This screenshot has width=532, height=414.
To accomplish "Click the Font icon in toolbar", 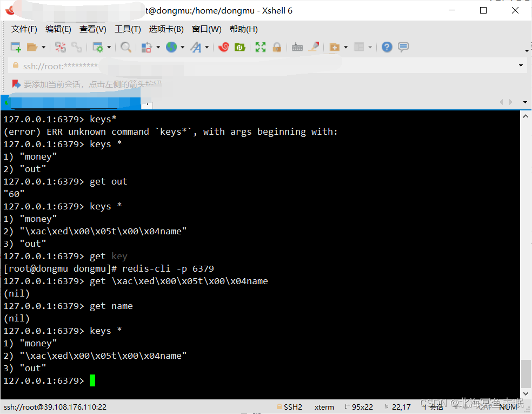I will pos(196,47).
